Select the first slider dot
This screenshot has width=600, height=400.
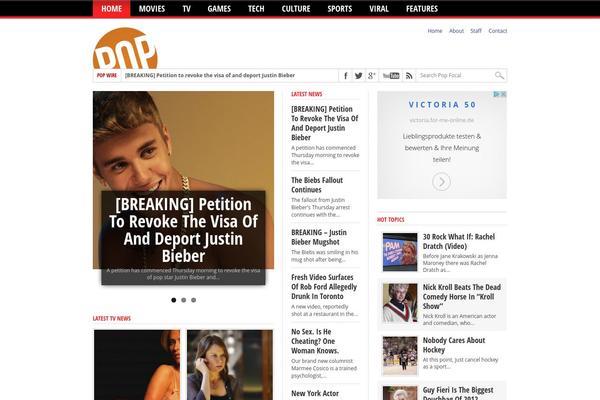(174, 300)
